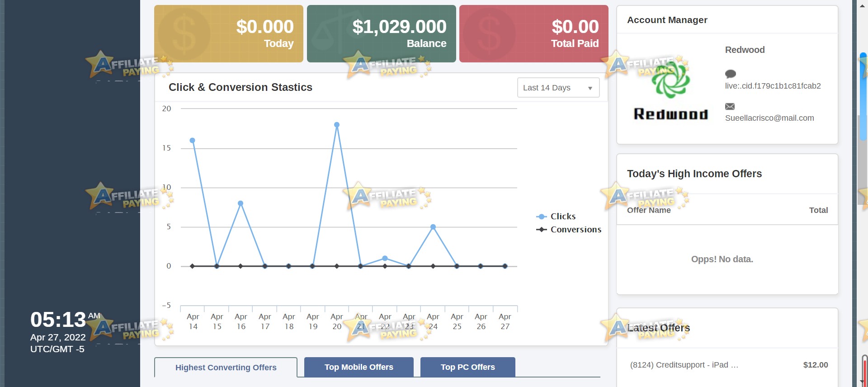
Task: Switch to the Top Mobile Offers tab
Action: tap(359, 367)
